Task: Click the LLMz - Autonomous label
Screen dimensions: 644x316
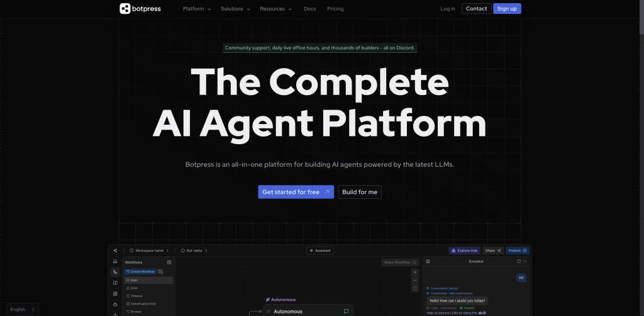Action: [441, 308]
